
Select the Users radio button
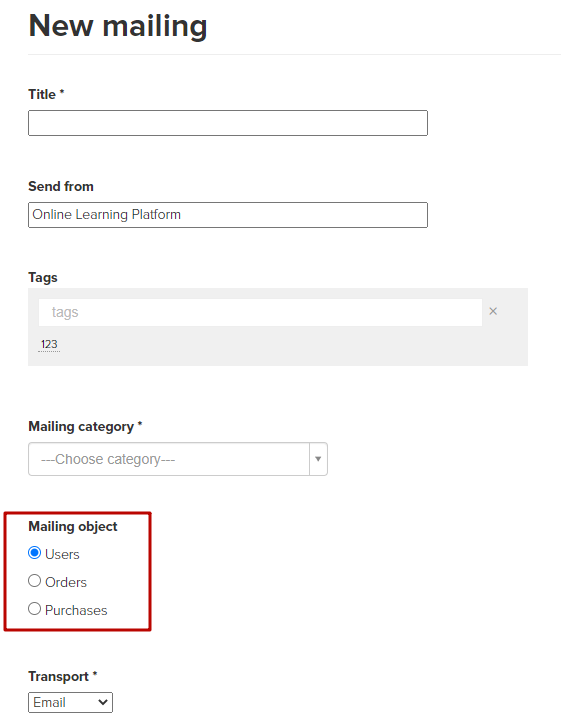34,552
